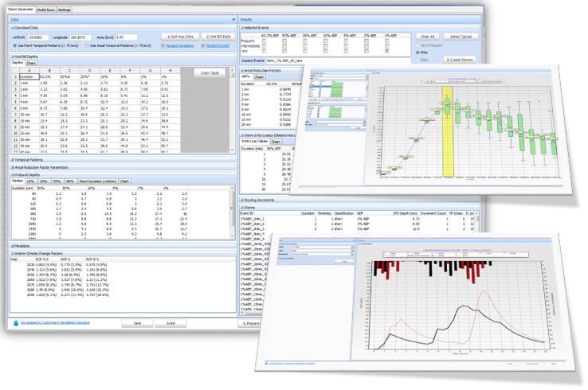Choose the IFDs radio button

pos(418,52)
